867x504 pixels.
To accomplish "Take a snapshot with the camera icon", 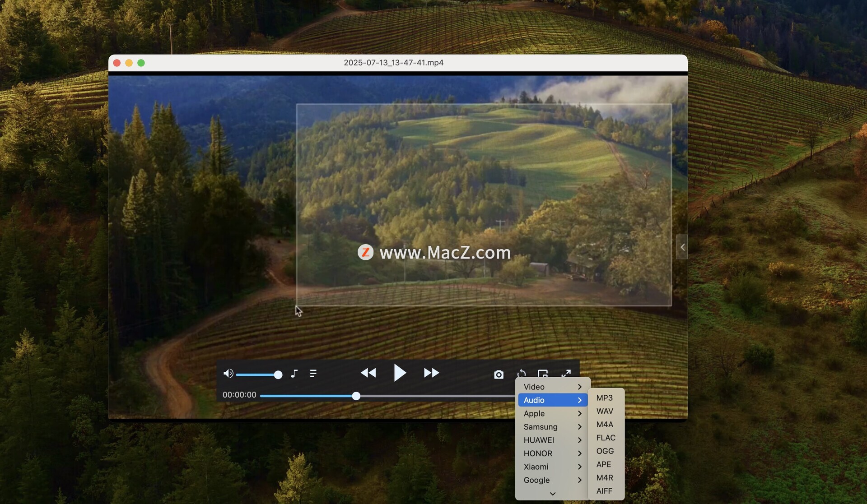I will tap(499, 375).
